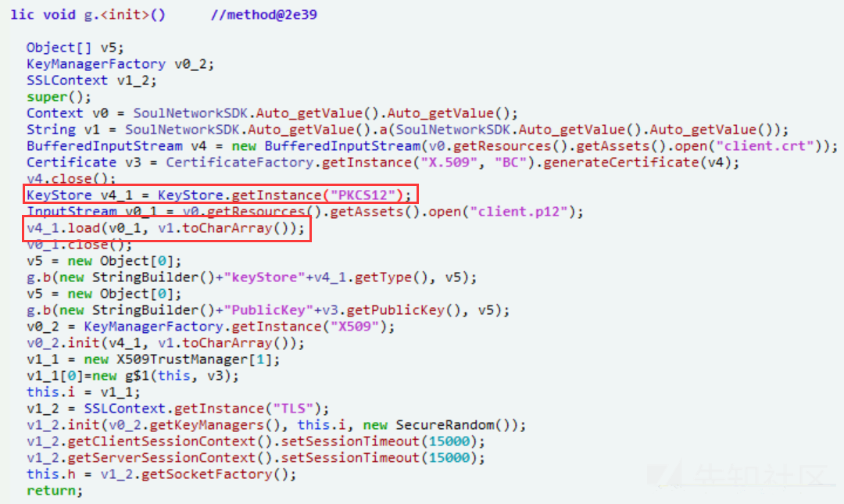
Task: Click the method@2e39 comment
Action: point(264,15)
